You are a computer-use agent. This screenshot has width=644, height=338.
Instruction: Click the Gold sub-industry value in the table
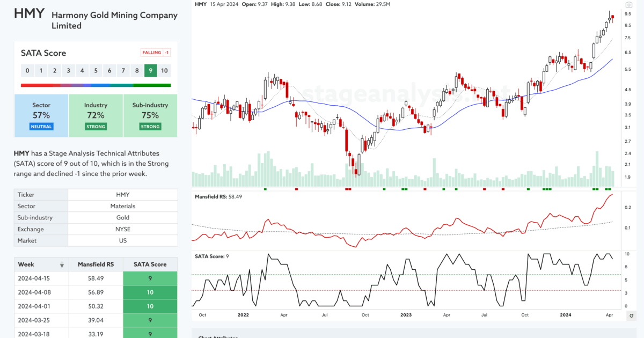point(122,217)
